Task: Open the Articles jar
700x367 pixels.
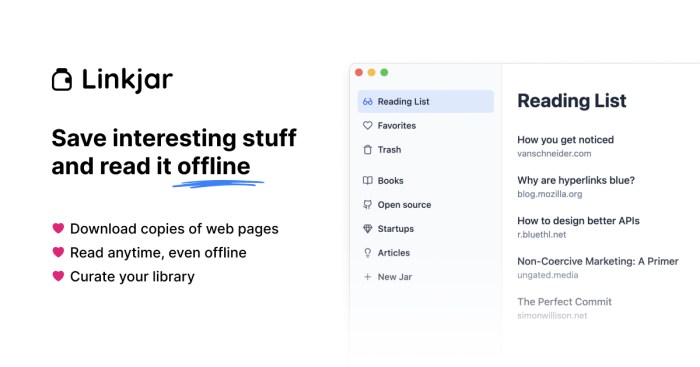Action: [425, 253]
